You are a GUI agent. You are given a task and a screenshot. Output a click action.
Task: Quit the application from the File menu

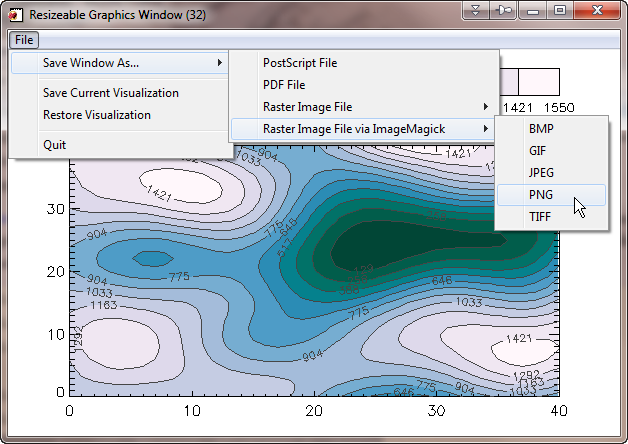(55, 145)
